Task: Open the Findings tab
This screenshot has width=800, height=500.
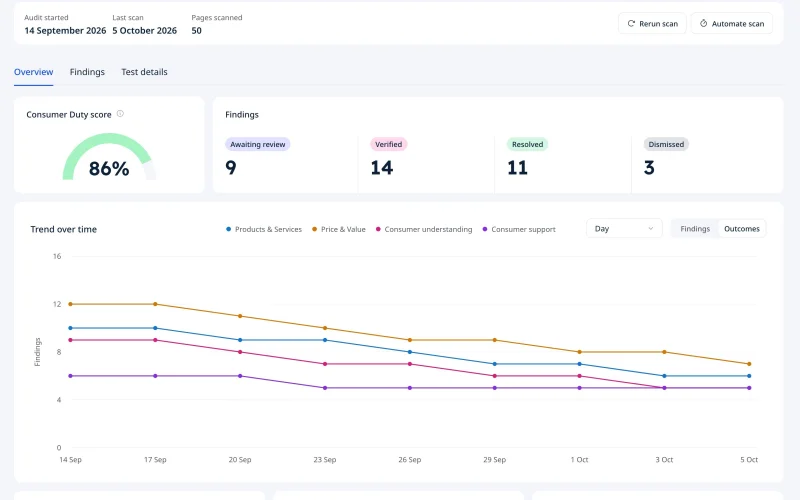Action: [x=87, y=72]
